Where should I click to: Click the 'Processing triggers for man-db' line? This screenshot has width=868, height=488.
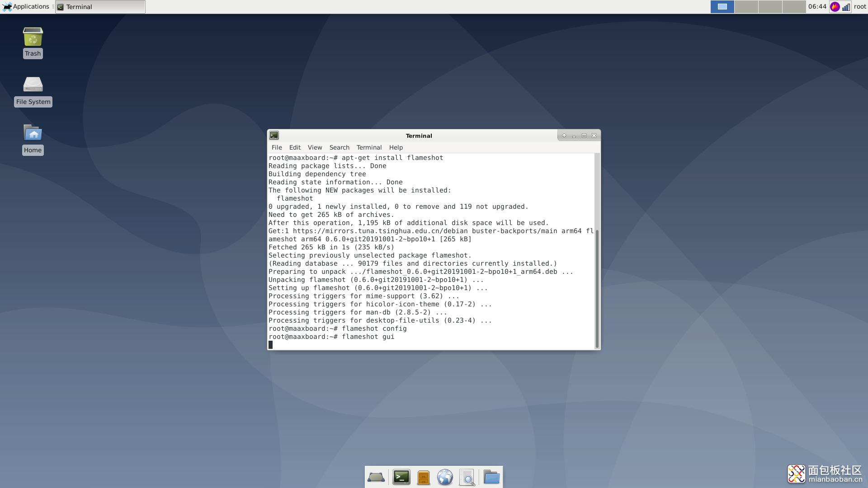[358, 312]
